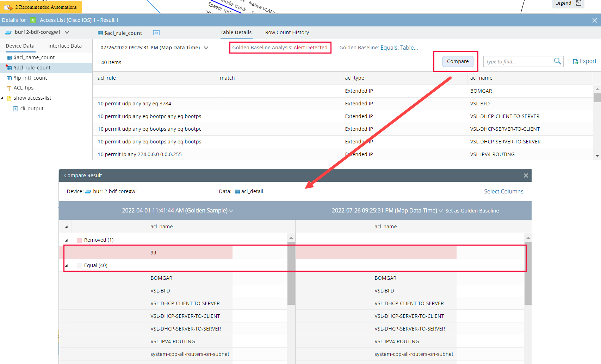601x364 pixels.
Task: Focus the Type to find search field
Action: [x=518, y=62]
